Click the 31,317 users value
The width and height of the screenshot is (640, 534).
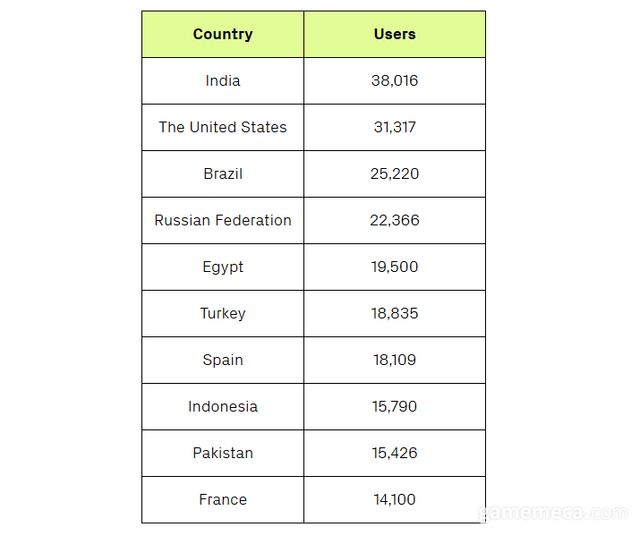(x=394, y=127)
